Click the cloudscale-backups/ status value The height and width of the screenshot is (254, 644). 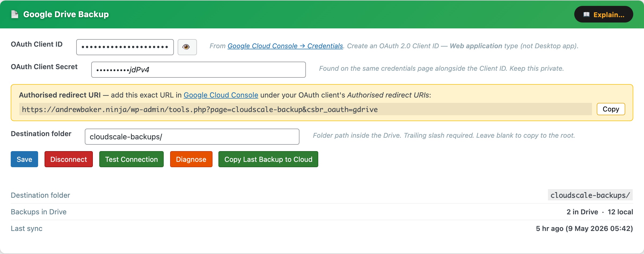click(590, 195)
